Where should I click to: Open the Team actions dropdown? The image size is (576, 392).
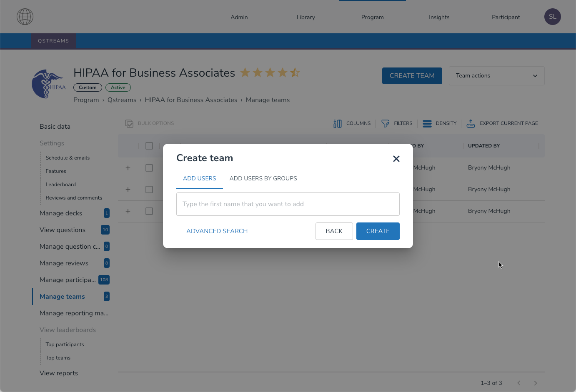pyautogui.click(x=496, y=76)
